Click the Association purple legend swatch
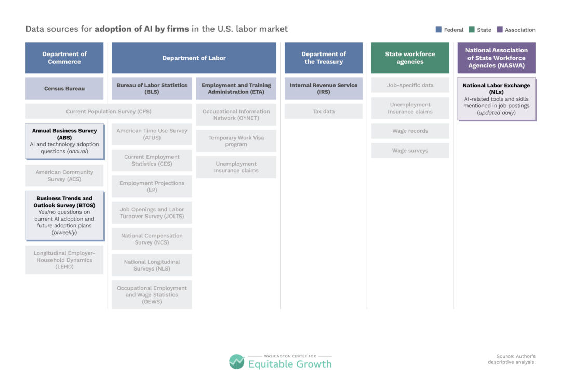Screen dimensions: 561x392 coord(500,29)
